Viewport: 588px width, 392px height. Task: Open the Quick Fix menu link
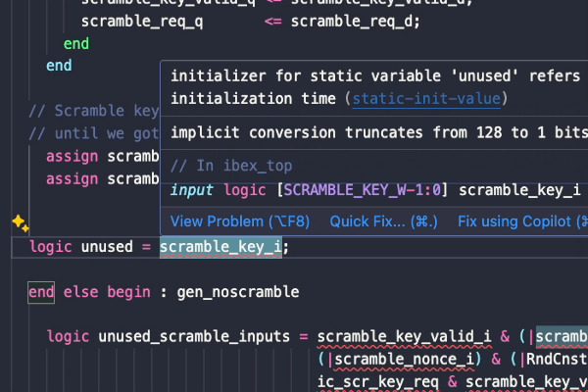click(x=383, y=221)
